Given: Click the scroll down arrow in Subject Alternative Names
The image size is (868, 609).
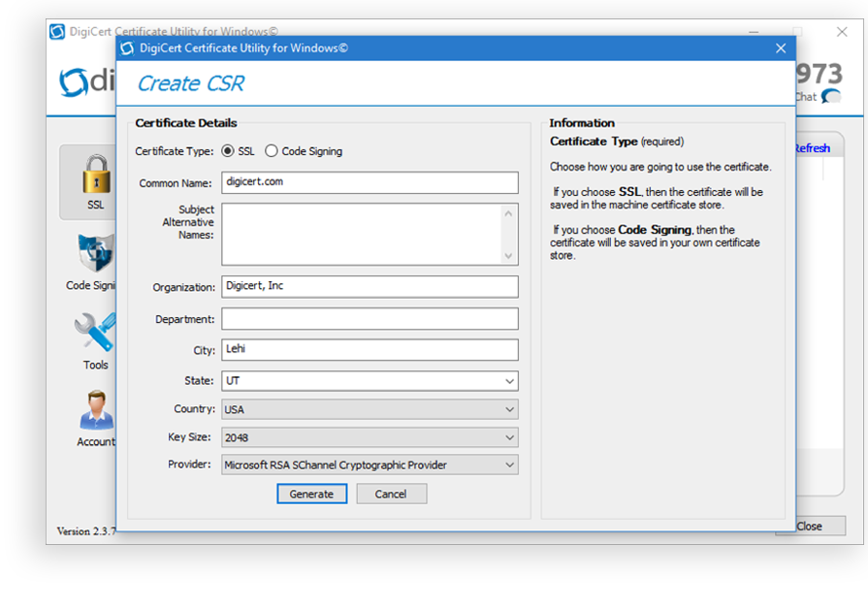Looking at the screenshot, I should coord(509,256).
